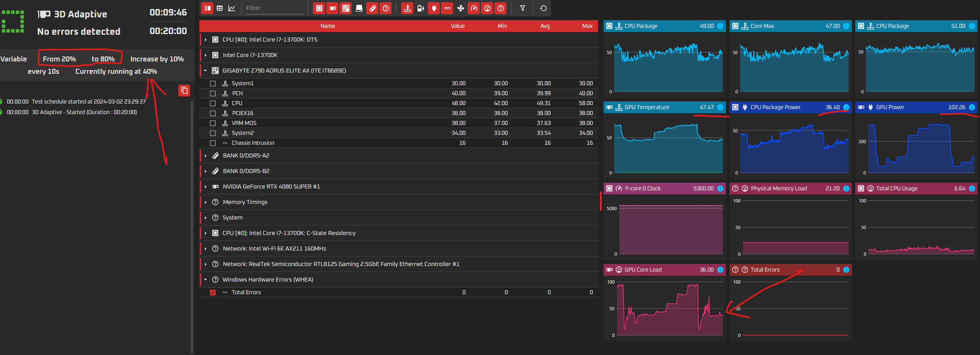Screen dimensions: 980x355
Task: Check the System1 sensor checkbox
Action: (x=213, y=83)
